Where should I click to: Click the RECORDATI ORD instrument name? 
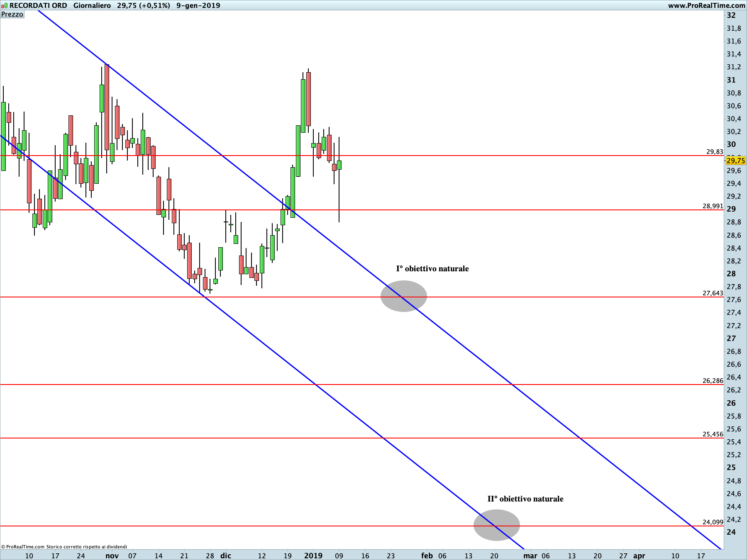click(38, 5)
